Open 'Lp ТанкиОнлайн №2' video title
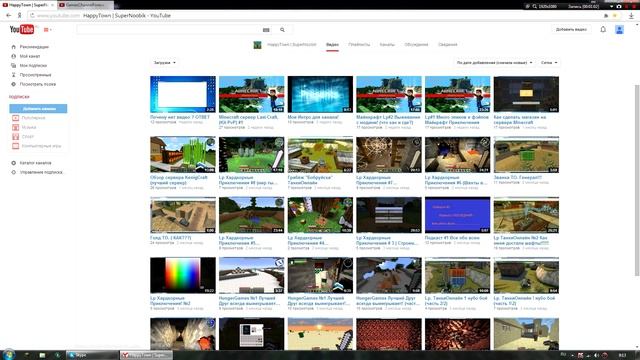This screenshot has width=640, height=360. pos(521,240)
